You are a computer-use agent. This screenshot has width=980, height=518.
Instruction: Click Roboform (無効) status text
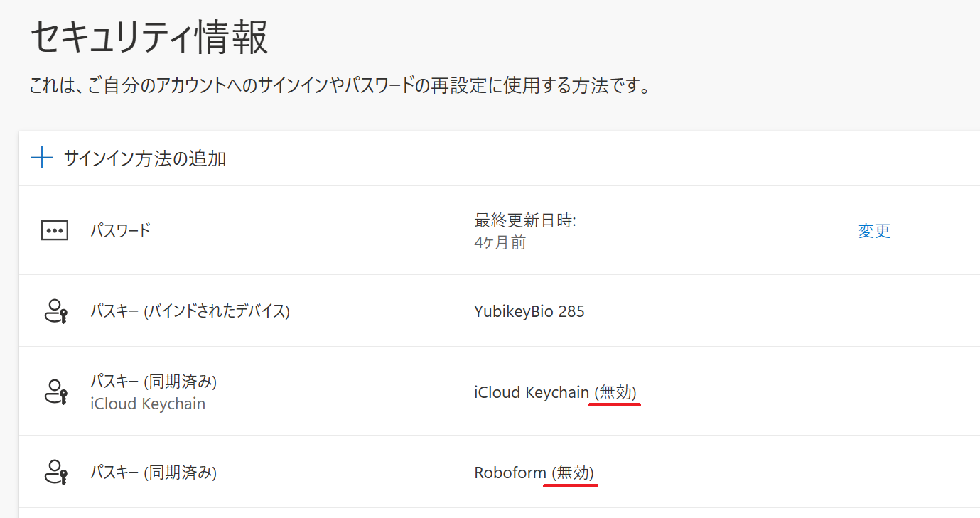click(x=534, y=473)
